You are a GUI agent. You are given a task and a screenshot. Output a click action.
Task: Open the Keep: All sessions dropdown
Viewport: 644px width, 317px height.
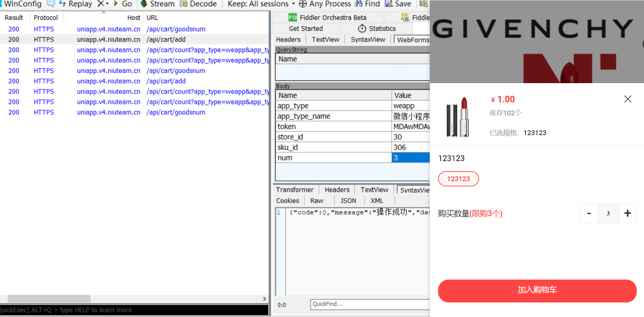pyautogui.click(x=261, y=4)
